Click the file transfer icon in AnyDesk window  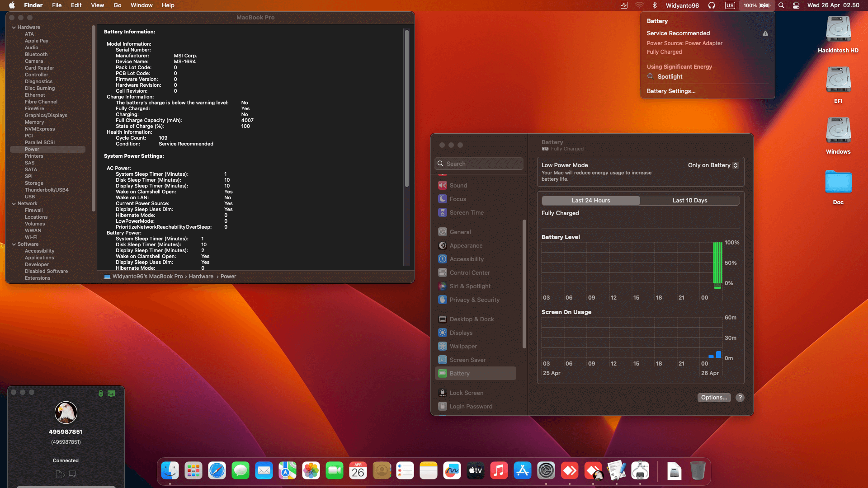point(60,474)
